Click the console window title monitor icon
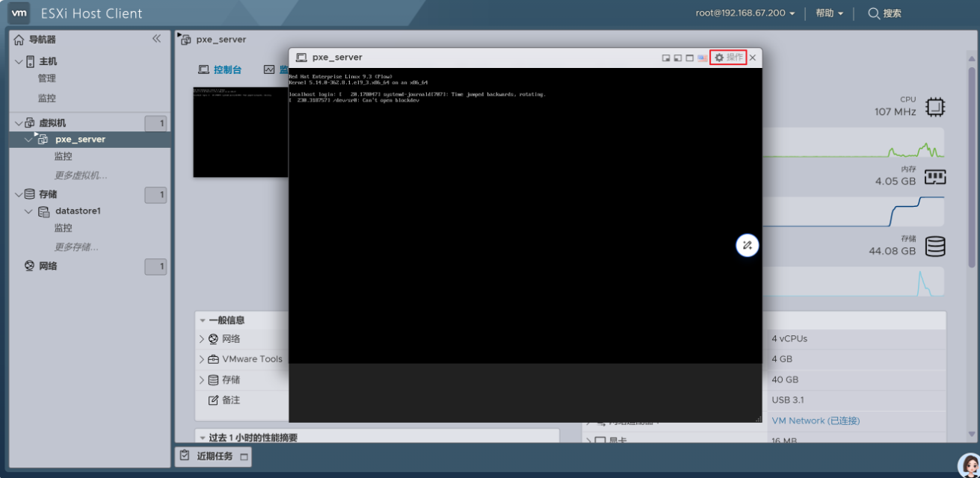This screenshot has width=980, height=478. coord(302,58)
